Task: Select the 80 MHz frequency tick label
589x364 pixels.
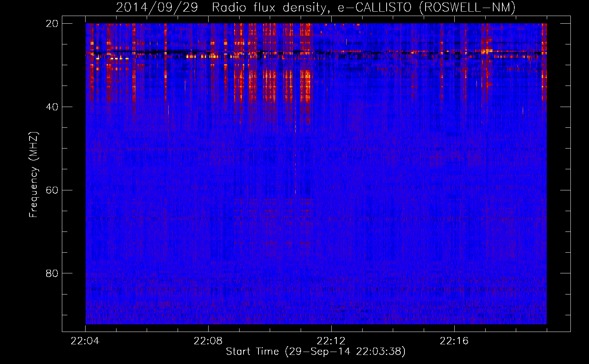Action: coord(52,273)
